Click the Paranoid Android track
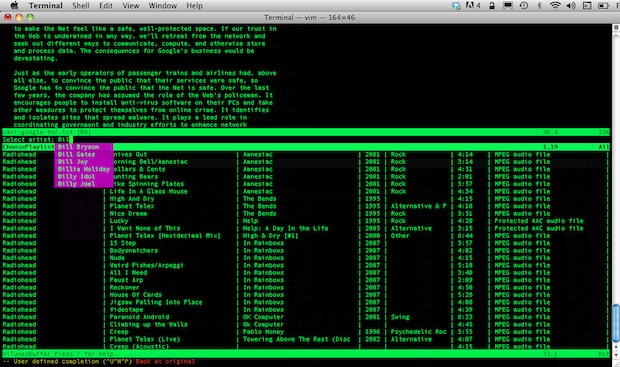The image size is (620, 367). [x=139, y=317]
